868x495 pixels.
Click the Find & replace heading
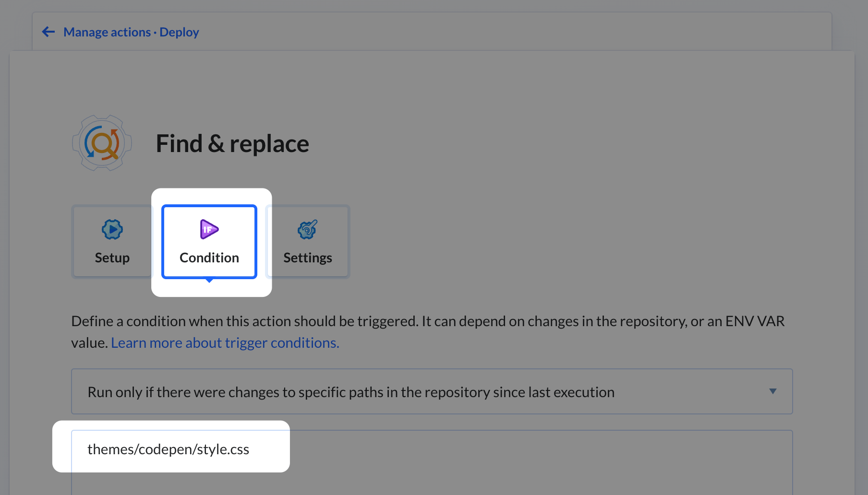click(232, 143)
